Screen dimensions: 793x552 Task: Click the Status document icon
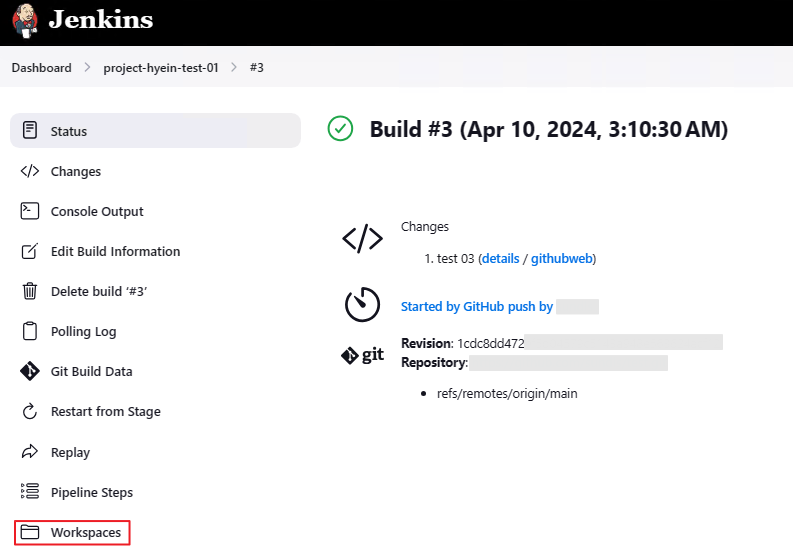(x=30, y=130)
